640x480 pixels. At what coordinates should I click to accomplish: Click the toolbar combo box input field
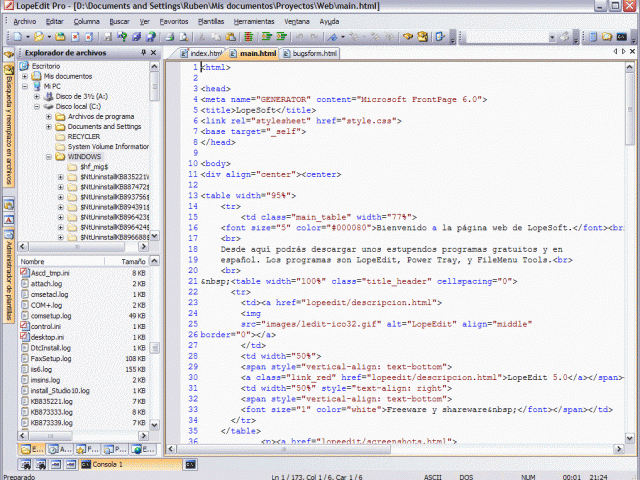(507, 38)
